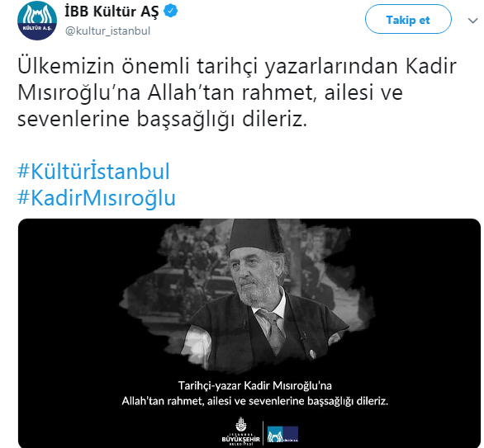Open the #Kültürİstanbul hashtag
484x448 pixels.
pyautogui.click(x=93, y=171)
